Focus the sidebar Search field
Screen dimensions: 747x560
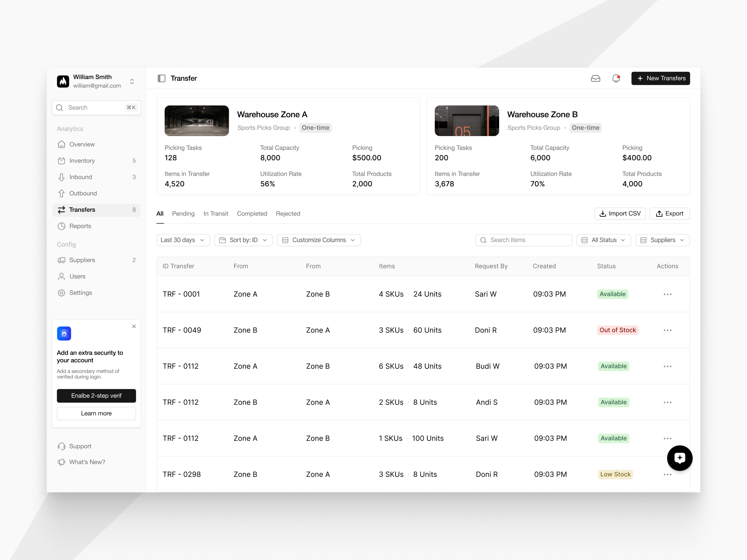[96, 108]
